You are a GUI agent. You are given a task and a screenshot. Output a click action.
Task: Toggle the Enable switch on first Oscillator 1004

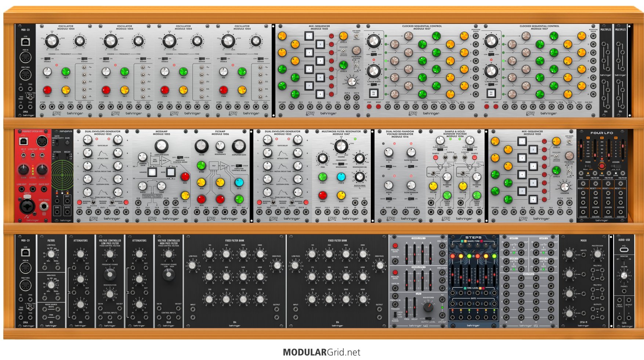click(47, 58)
